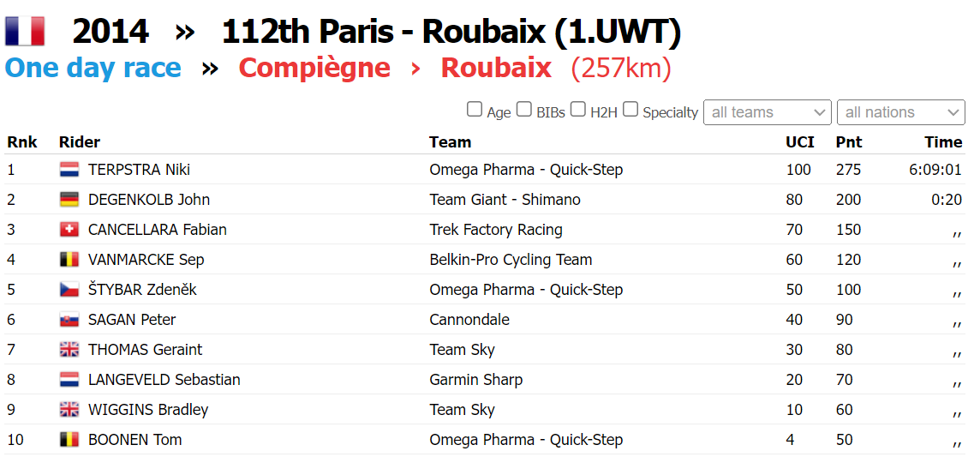
Task: Click the Compiègne start location link
Action: (314, 68)
